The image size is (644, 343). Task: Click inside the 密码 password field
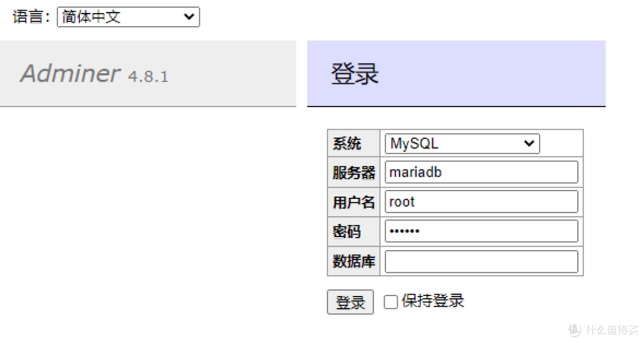pyautogui.click(x=481, y=231)
